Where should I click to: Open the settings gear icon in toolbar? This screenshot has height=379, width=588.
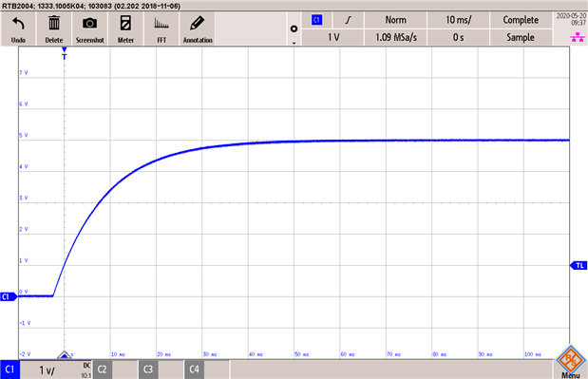[x=294, y=28]
